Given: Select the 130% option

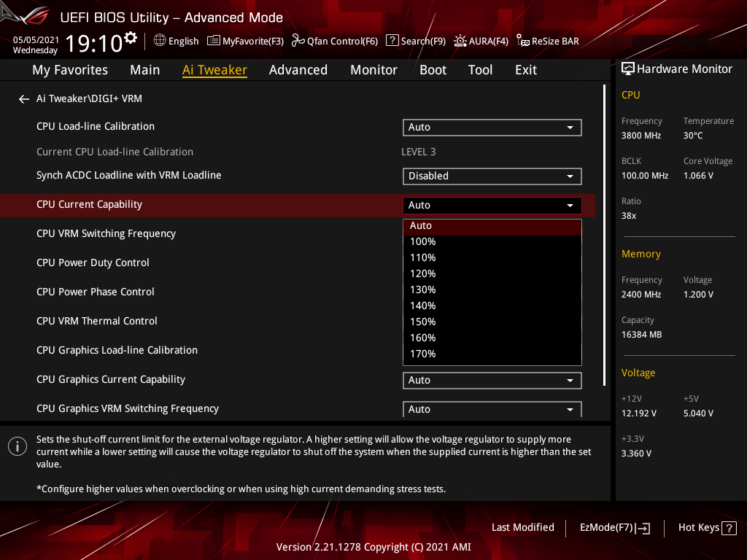Looking at the screenshot, I should (492, 290).
